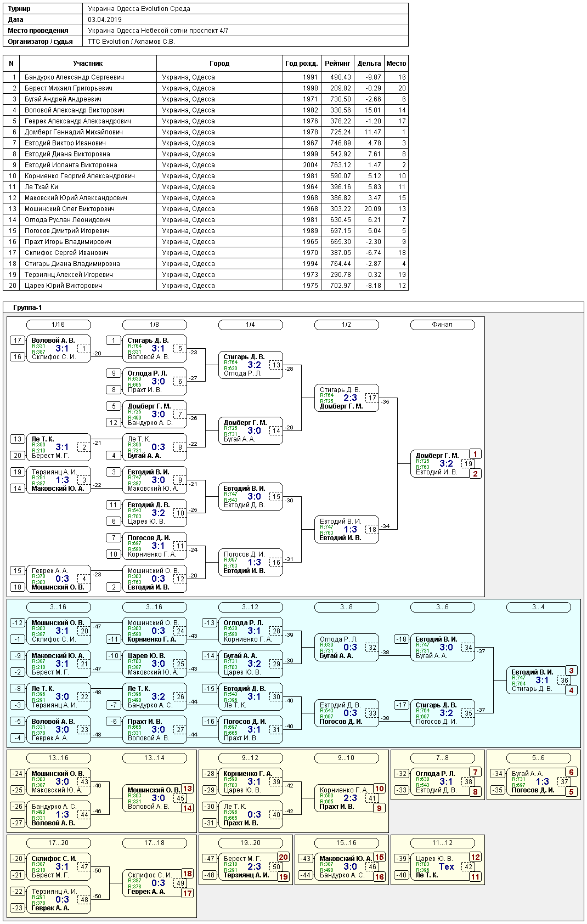Click the red first place badge 1

tap(476, 454)
